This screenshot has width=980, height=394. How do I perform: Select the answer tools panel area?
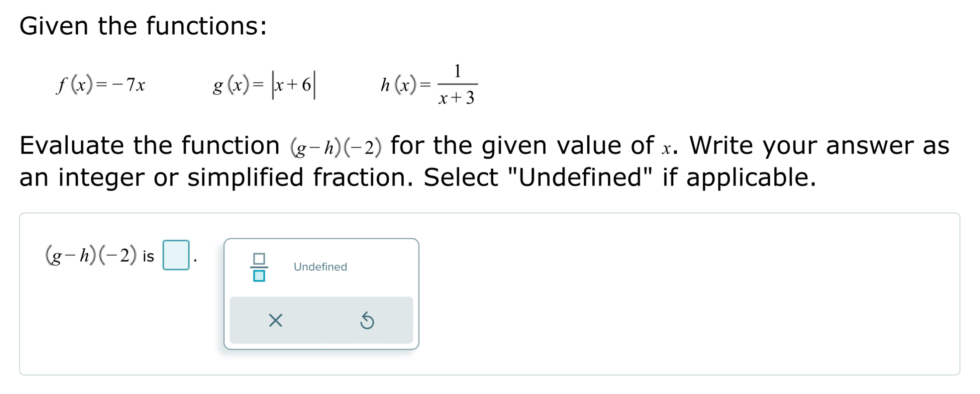click(x=322, y=293)
